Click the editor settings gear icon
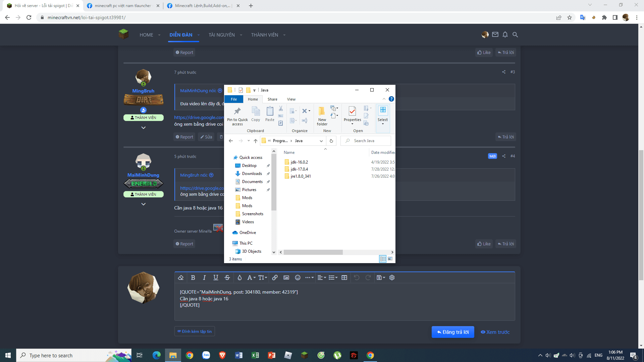The width and height of the screenshot is (644, 362). coord(392,278)
